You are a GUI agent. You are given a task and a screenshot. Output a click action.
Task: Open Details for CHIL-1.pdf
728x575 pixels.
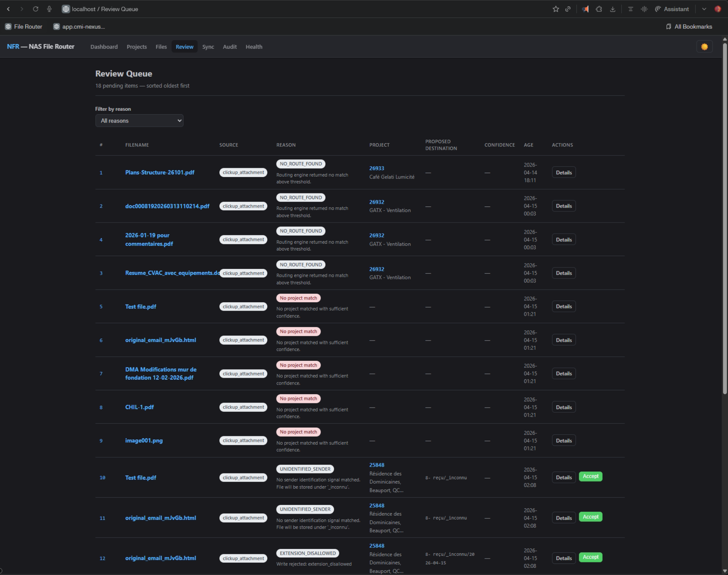(x=563, y=407)
